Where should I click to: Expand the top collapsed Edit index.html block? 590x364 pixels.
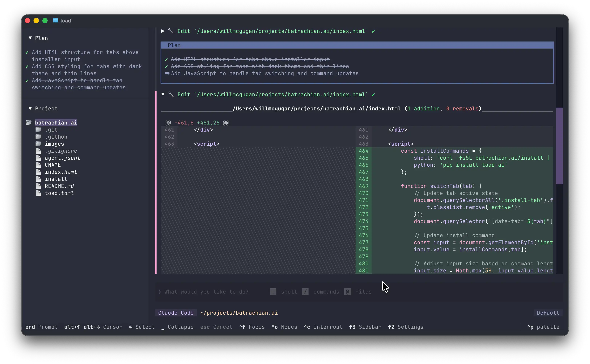pos(163,31)
